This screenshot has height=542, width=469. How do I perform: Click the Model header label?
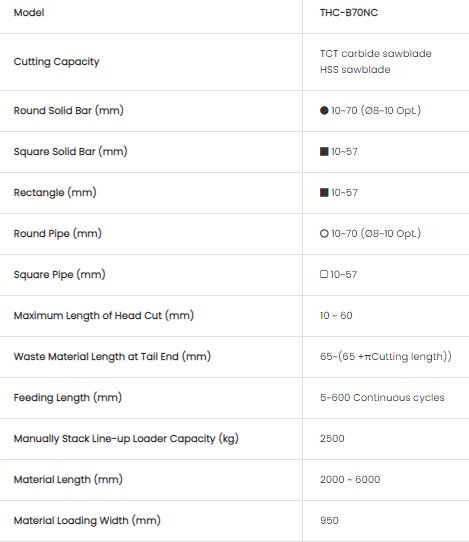[x=29, y=13]
